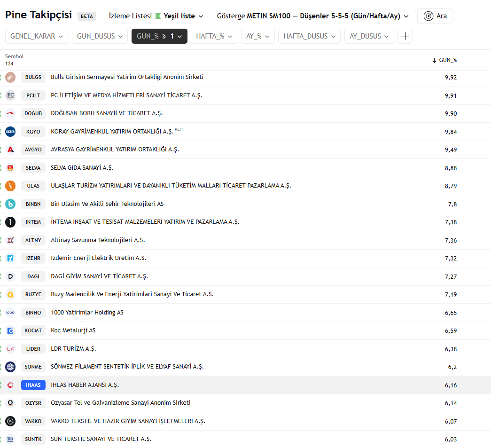Click Ozyasar Tel ve Galvanizleme company name
The image size is (491, 448).
pyautogui.click(x=121, y=402)
